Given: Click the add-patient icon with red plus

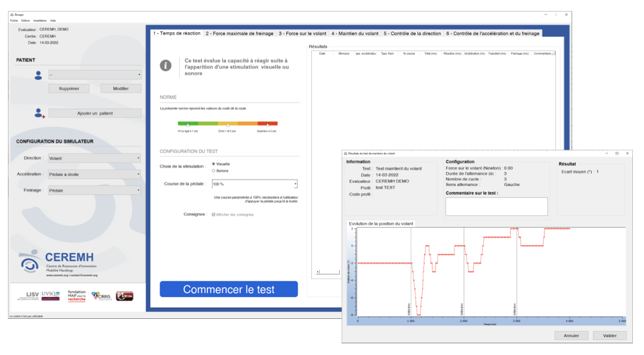Looking at the screenshot, I should (x=39, y=114).
